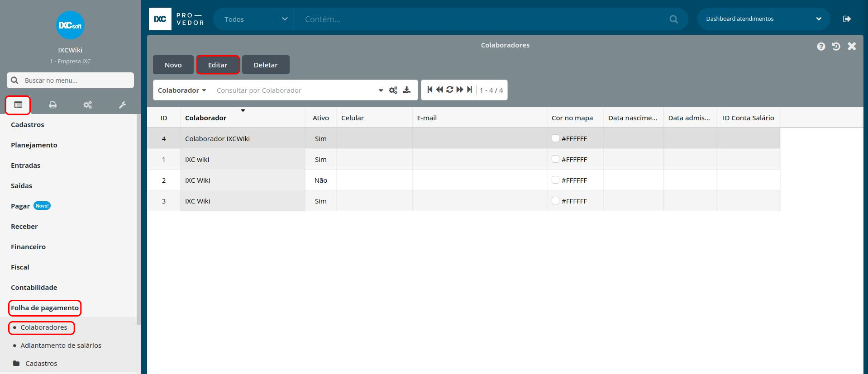Select the IXC Wiki row with ID 3
This screenshot has height=374, width=868.
coord(463,201)
